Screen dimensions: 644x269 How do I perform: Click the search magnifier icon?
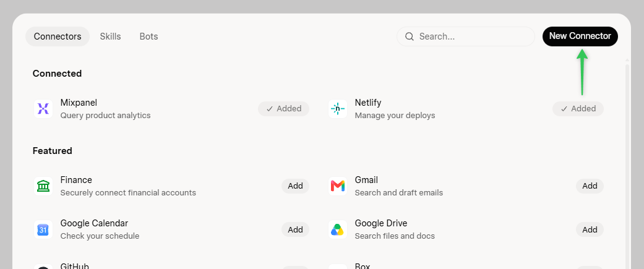click(410, 36)
